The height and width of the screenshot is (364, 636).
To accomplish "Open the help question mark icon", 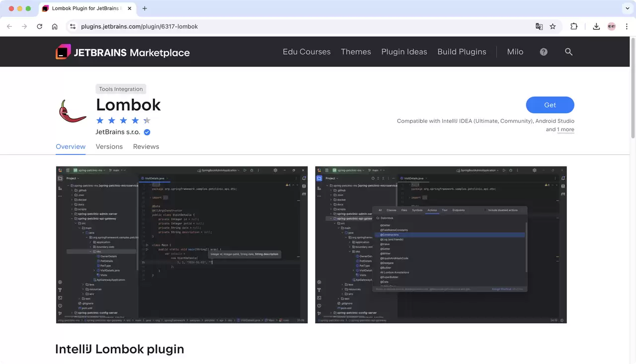I will [x=544, y=52].
